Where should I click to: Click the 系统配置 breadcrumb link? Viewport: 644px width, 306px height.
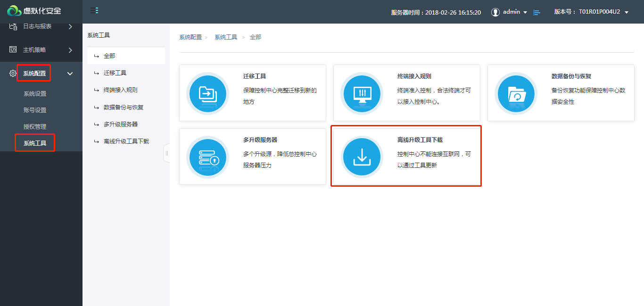tap(190, 37)
